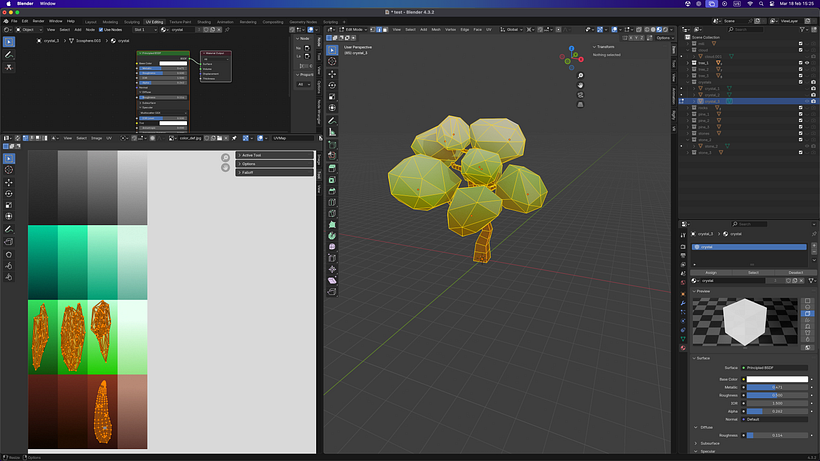Adjust the Alpha slider in Surface settings

click(777, 411)
